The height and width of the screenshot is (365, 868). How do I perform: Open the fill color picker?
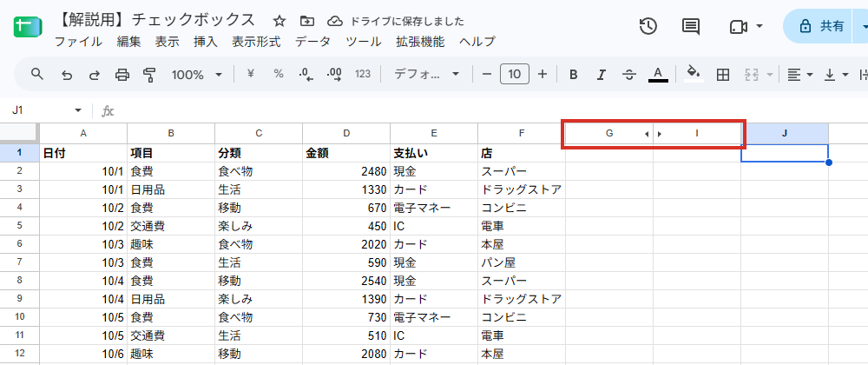694,73
